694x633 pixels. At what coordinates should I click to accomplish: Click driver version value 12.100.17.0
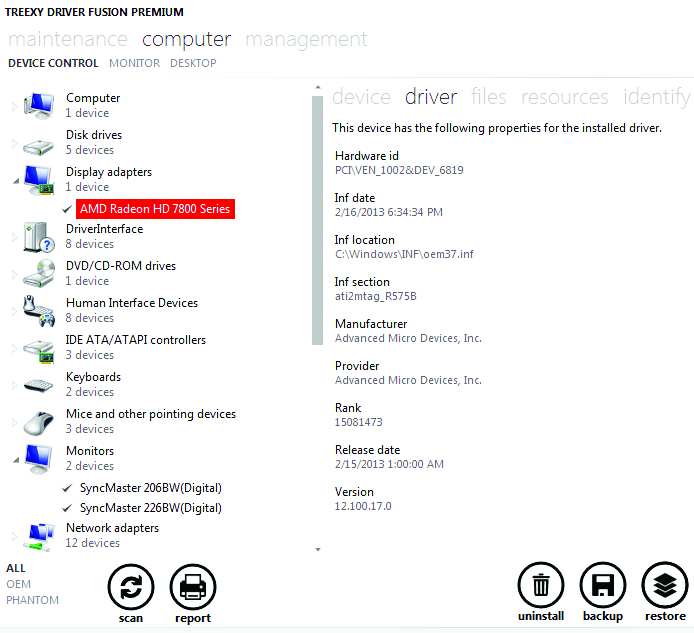coord(363,506)
